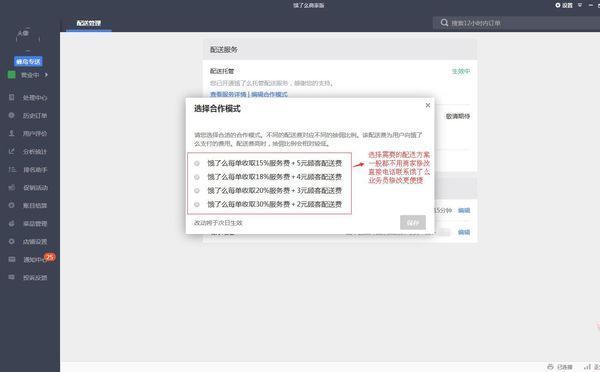Go to 店铺设置 in sidebar
Screen dimensions: 600x372
(x=34, y=241)
